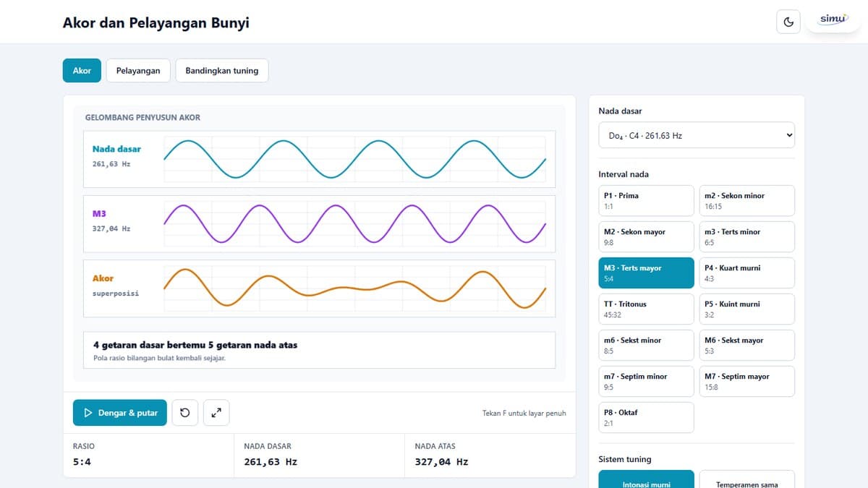Click the simu logo in the header

[x=832, y=20]
